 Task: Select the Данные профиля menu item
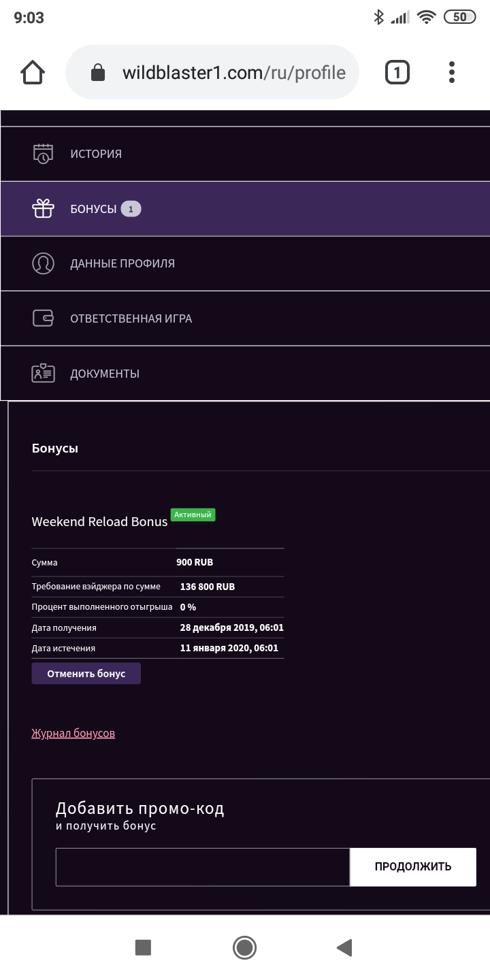122,263
